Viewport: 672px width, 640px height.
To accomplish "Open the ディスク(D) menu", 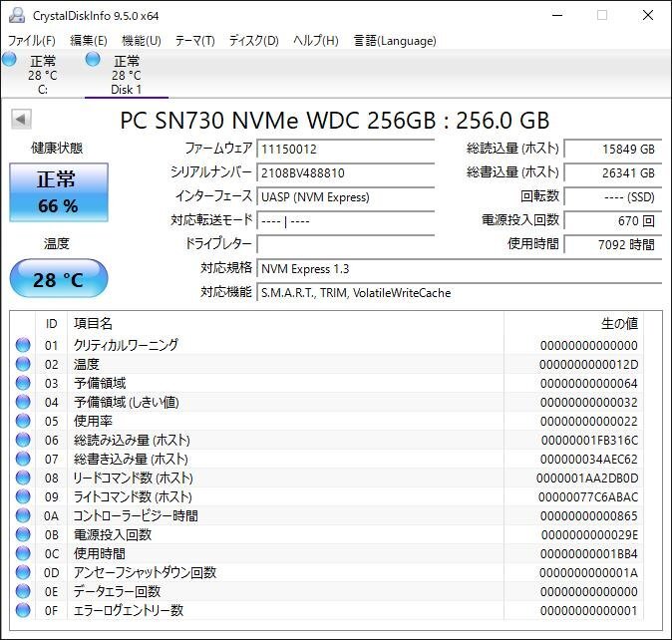I will click(x=253, y=41).
